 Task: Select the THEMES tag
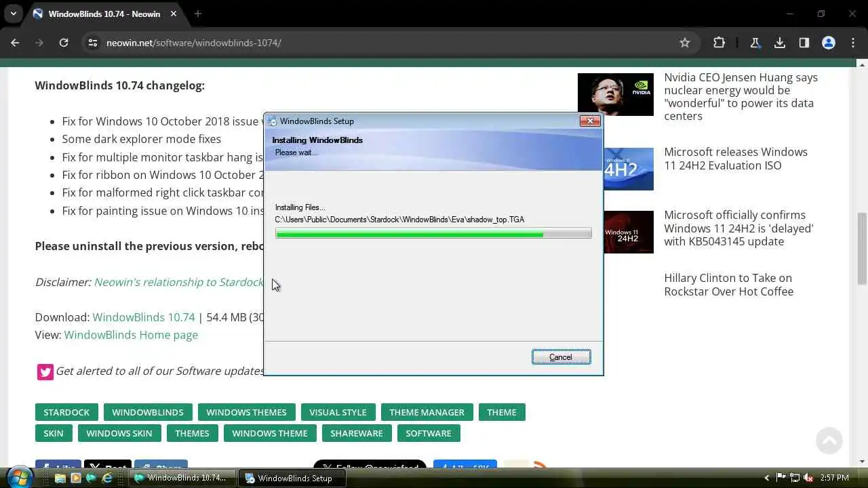point(192,433)
